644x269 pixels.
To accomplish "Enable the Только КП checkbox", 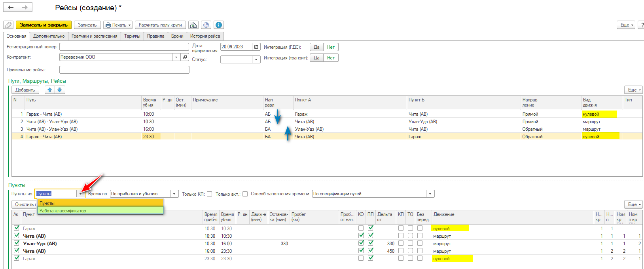I will click(210, 194).
